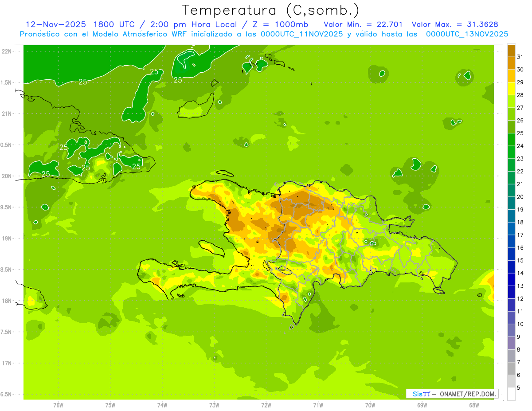Viewport: 532px width, 411px height.
Task: Pick the legend color band between 22 and 23
Action: 511,165
